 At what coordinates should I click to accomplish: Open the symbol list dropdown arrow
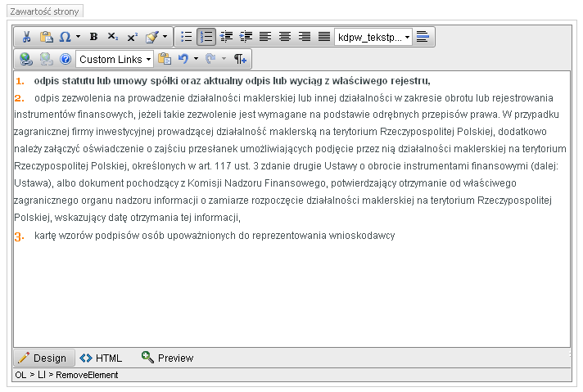pyautogui.click(x=78, y=37)
